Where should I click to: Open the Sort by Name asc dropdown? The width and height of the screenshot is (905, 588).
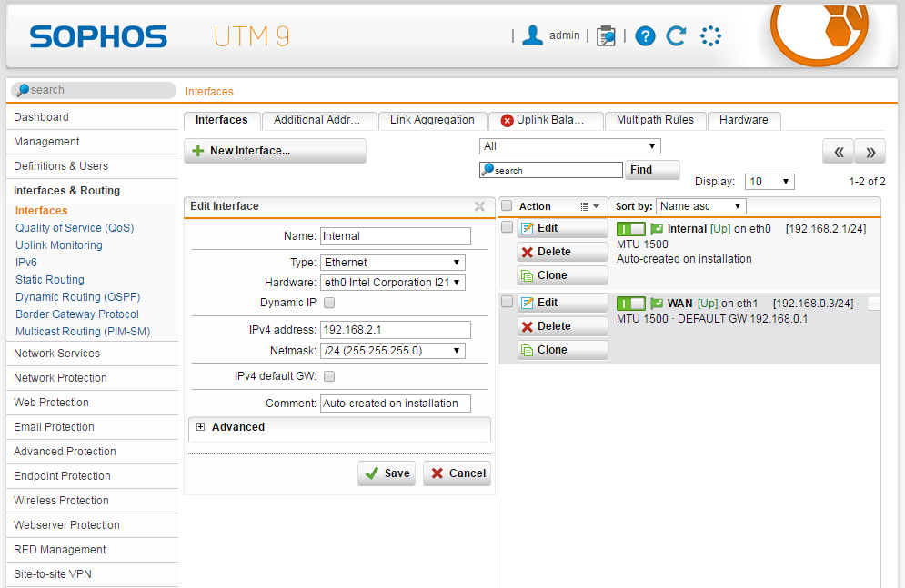(700, 206)
